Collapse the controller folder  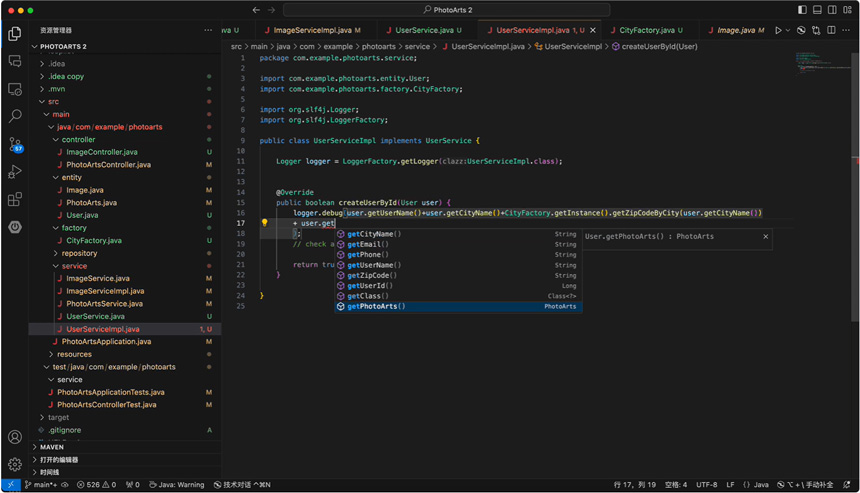point(126,139)
